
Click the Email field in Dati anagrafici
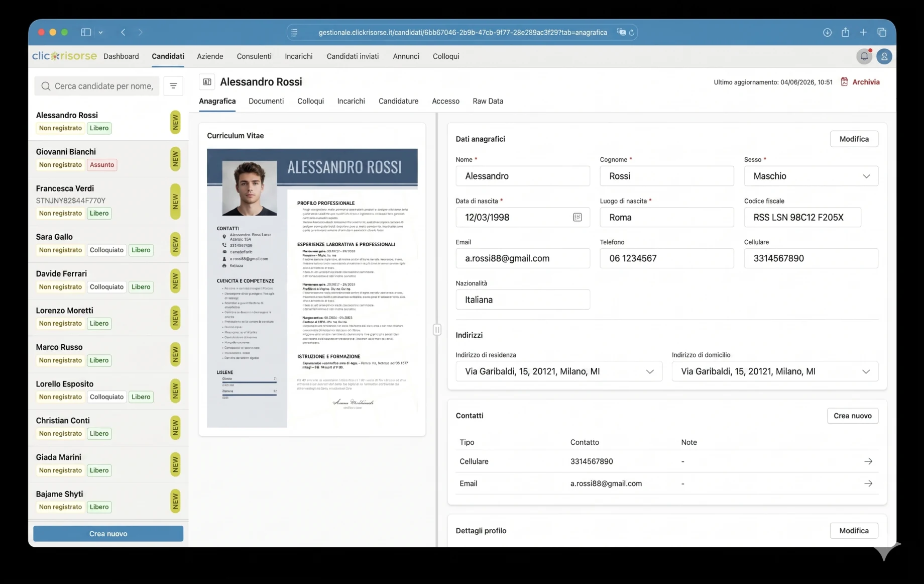(523, 258)
